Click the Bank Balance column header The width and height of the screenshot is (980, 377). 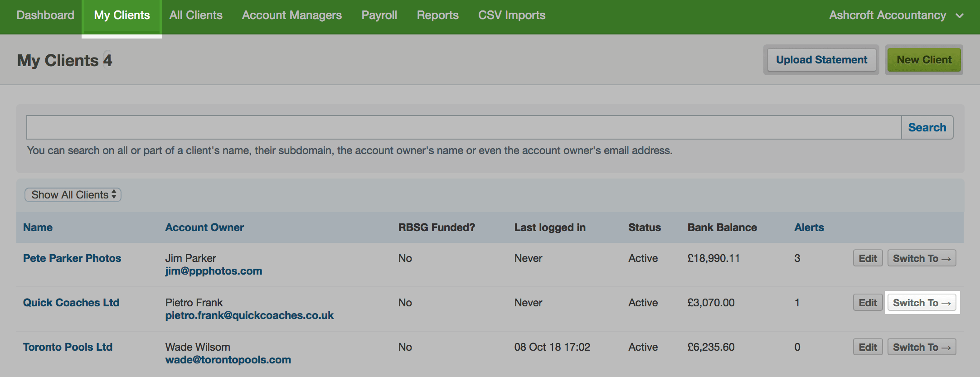click(722, 227)
